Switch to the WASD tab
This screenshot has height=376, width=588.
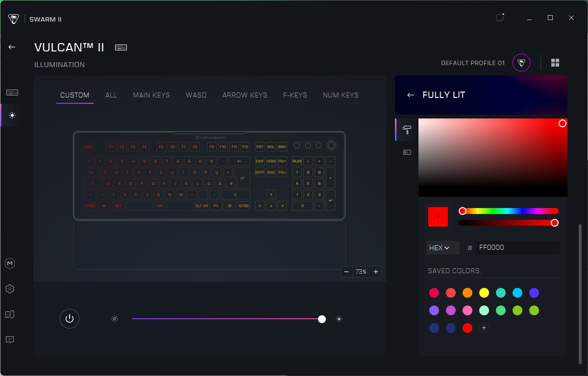[x=196, y=95]
